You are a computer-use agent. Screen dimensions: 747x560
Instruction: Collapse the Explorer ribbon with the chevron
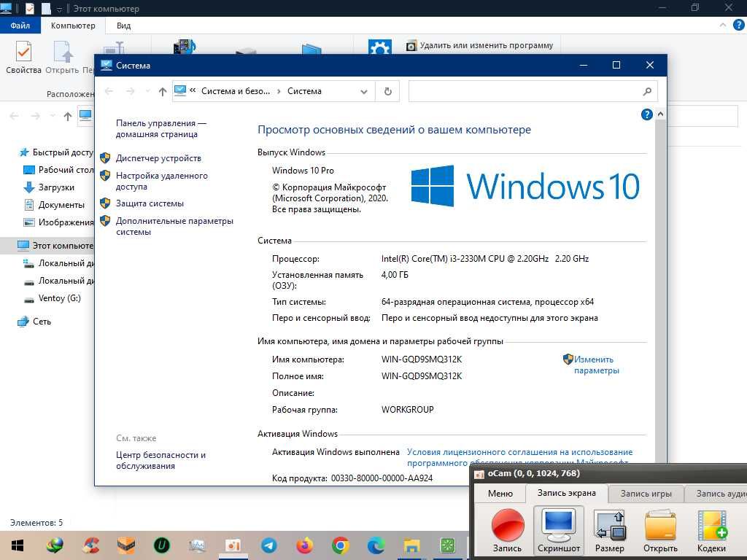(x=723, y=26)
